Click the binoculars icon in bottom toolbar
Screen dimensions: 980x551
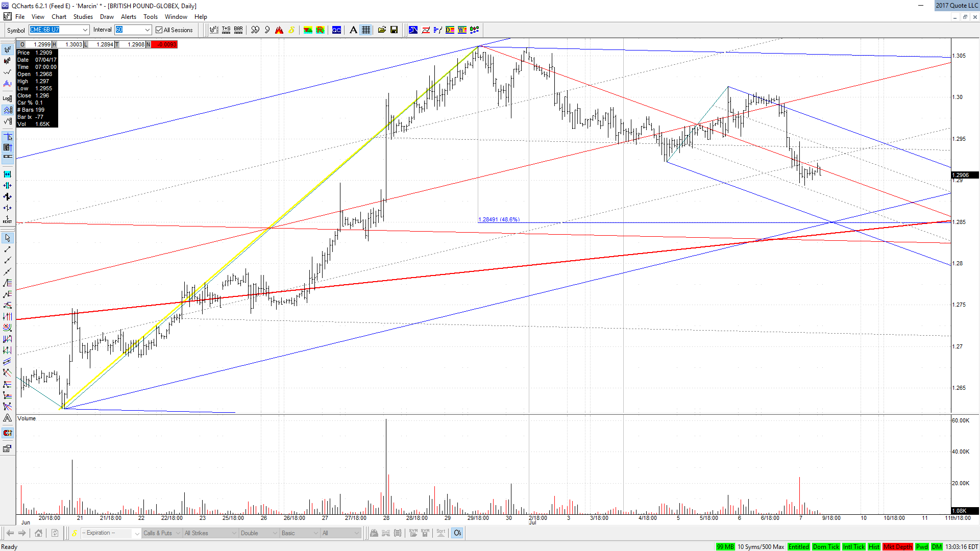pos(374,533)
